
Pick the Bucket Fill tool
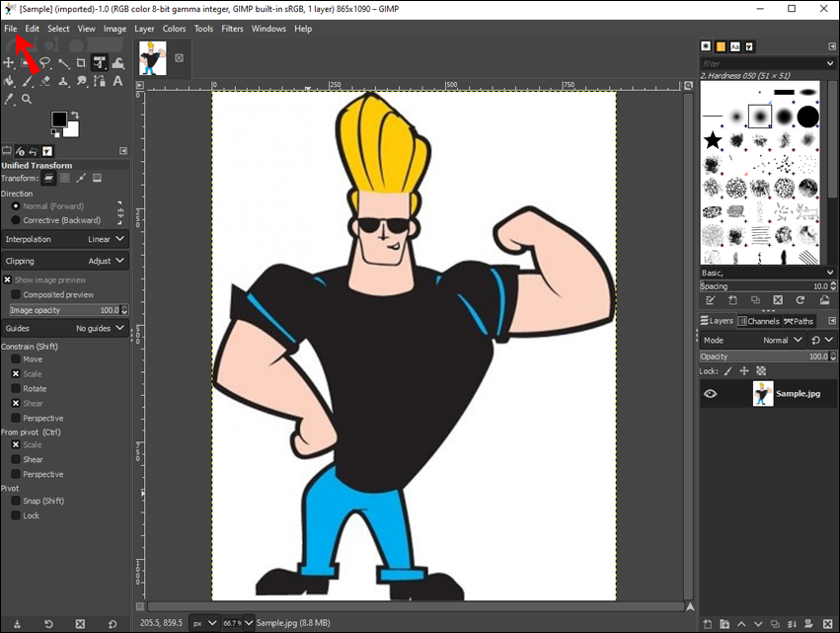pyautogui.click(x=9, y=81)
